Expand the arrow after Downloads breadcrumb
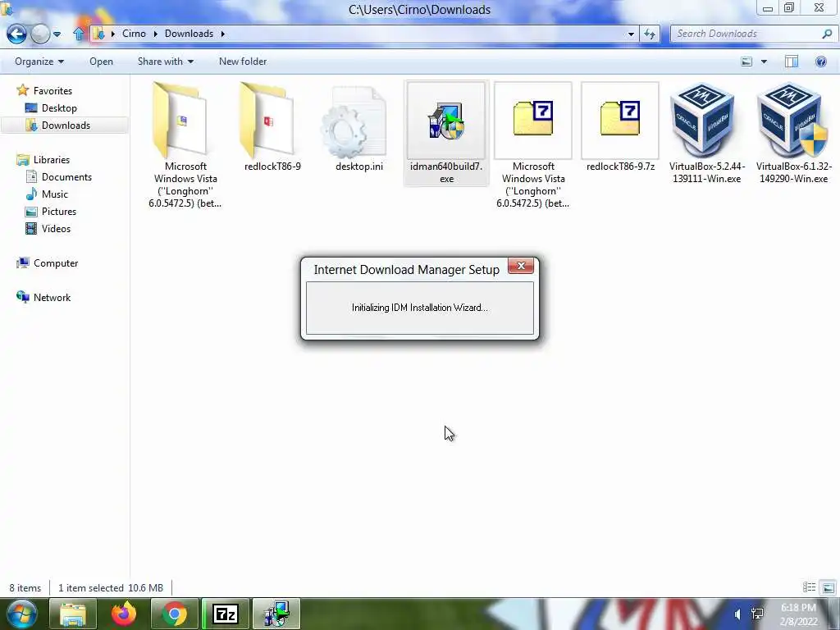 click(x=223, y=34)
